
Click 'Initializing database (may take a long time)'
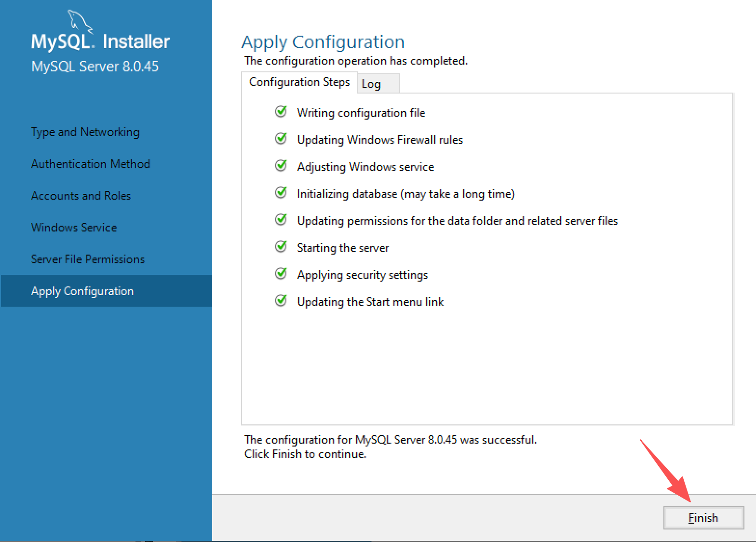coord(406,194)
